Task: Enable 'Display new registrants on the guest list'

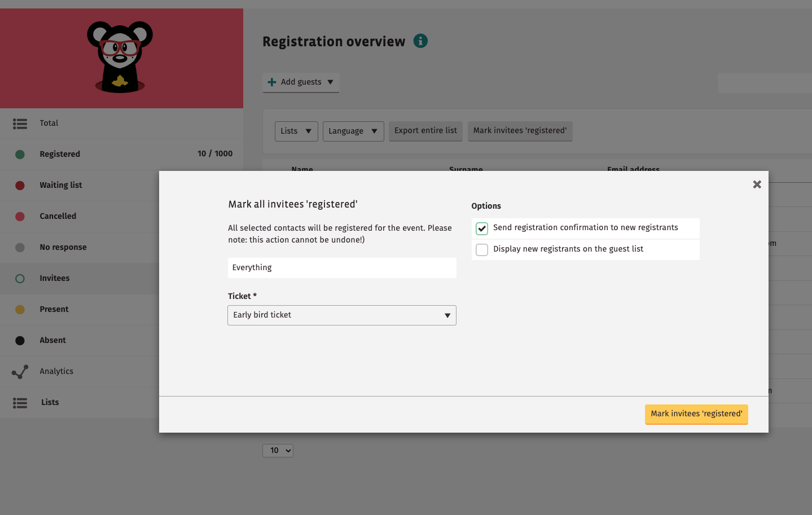Action: click(x=482, y=249)
